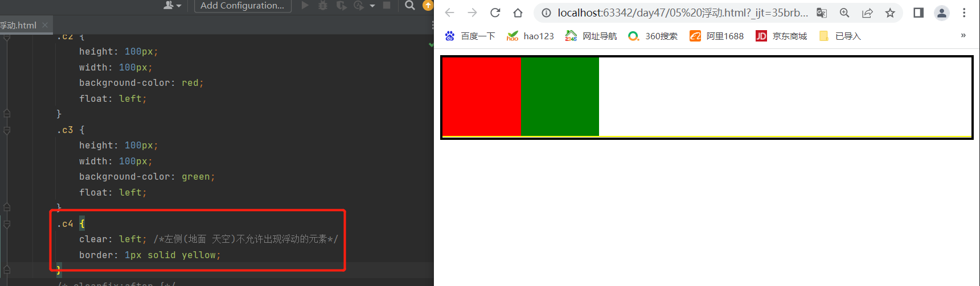Open the 已导入 bookmarks folder
The width and height of the screenshot is (980, 286).
click(x=840, y=36)
